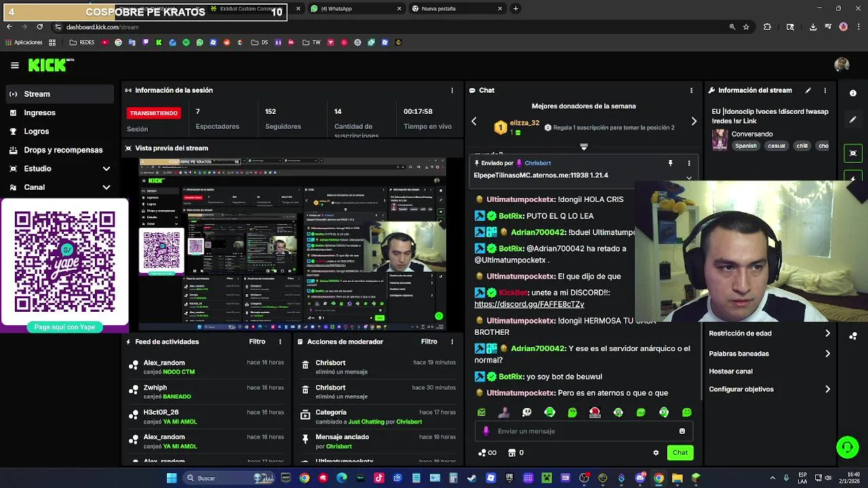The height and width of the screenshot is (488, 868).
Task: Open the Kick hamburger menu
Action: click(15, 65)
